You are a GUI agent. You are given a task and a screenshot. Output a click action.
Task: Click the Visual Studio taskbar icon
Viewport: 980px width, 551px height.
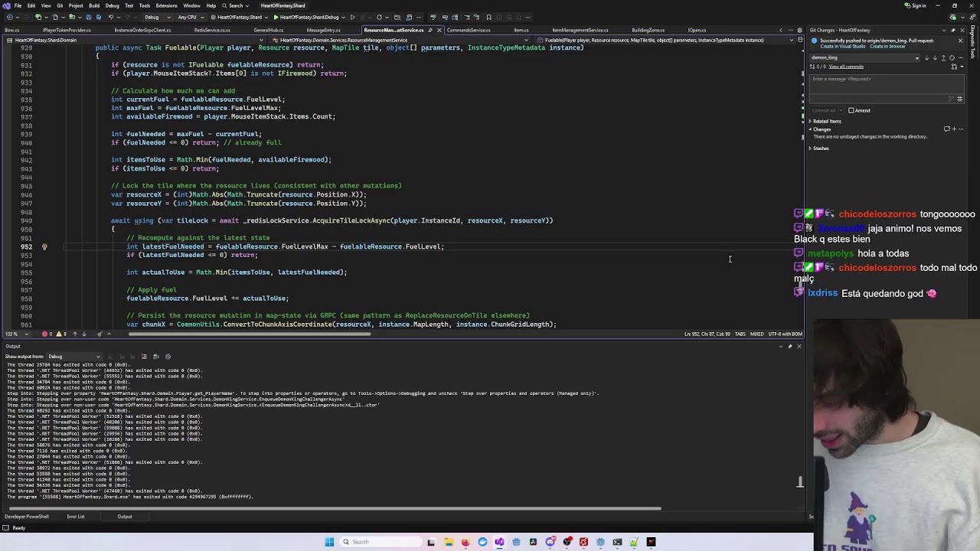(499, 542)
